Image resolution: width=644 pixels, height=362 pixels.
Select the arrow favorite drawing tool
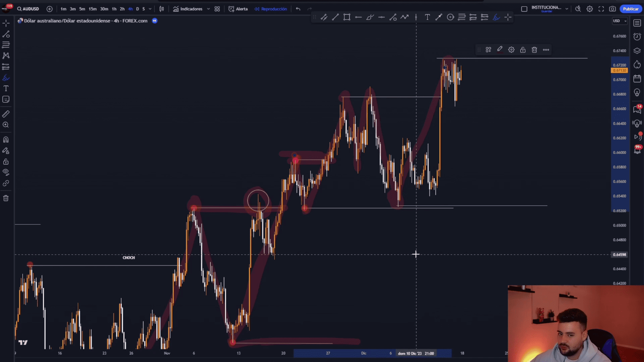click(x=439, y=17)
